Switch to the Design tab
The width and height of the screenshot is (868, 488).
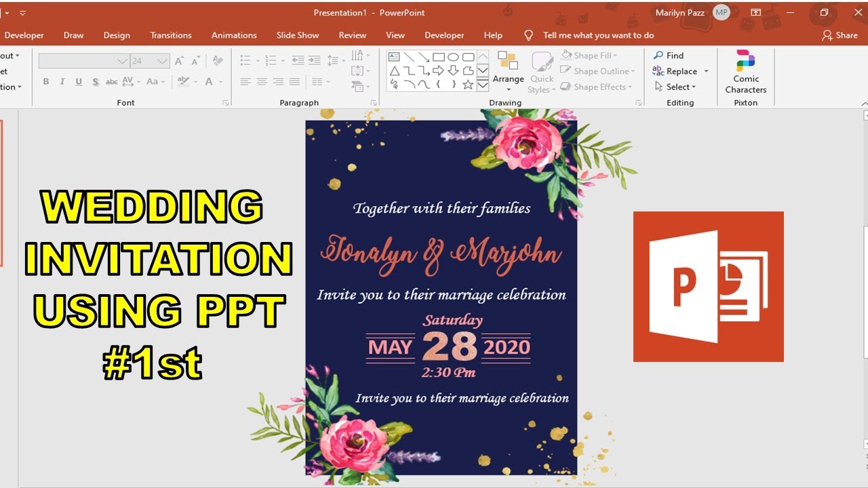pos(117,35)
